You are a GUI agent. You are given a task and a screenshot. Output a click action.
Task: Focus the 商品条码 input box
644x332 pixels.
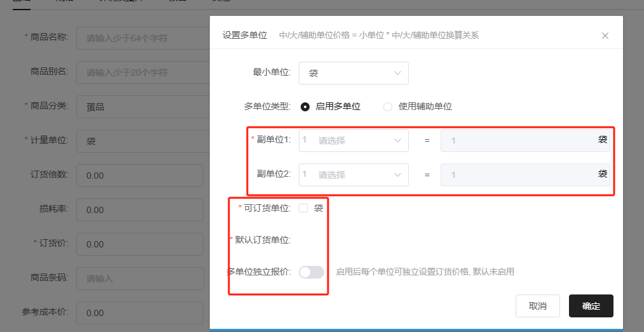click(139, 279)
